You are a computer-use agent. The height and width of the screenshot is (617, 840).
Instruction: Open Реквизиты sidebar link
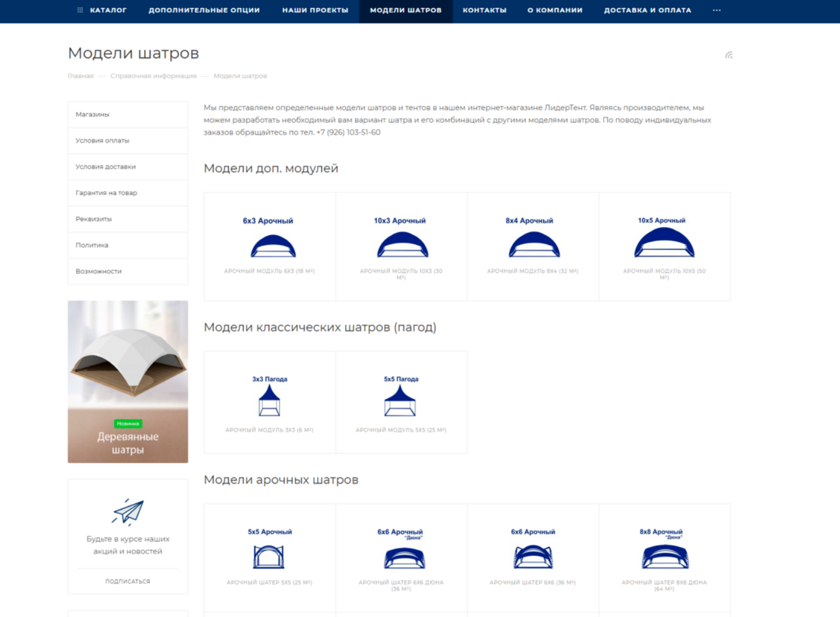128,219
